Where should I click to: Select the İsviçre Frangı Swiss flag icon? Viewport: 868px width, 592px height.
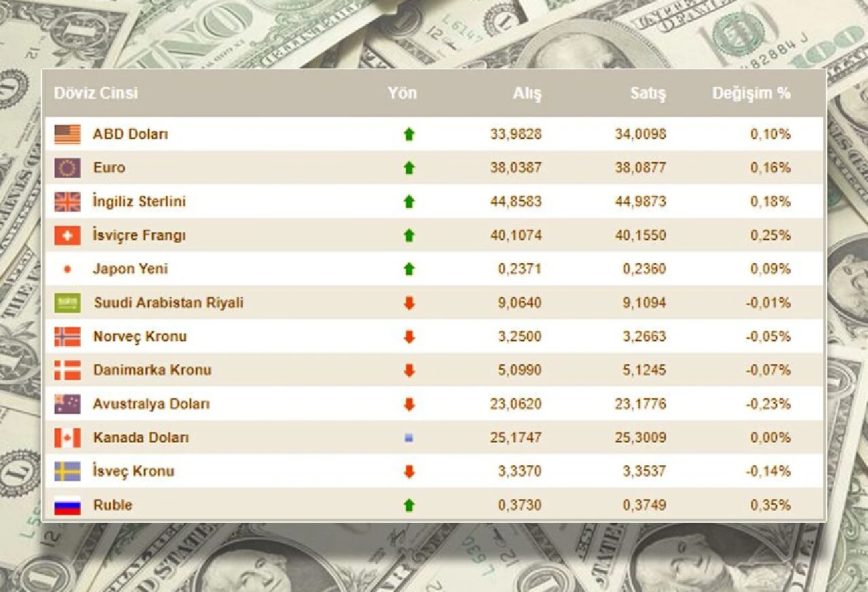point(67,235)
